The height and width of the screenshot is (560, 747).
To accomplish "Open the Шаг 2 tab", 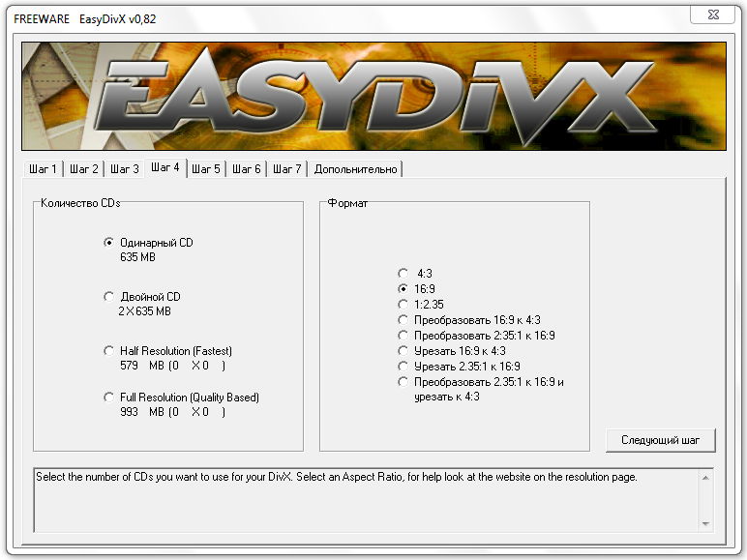I will click(x=84, y=169).
